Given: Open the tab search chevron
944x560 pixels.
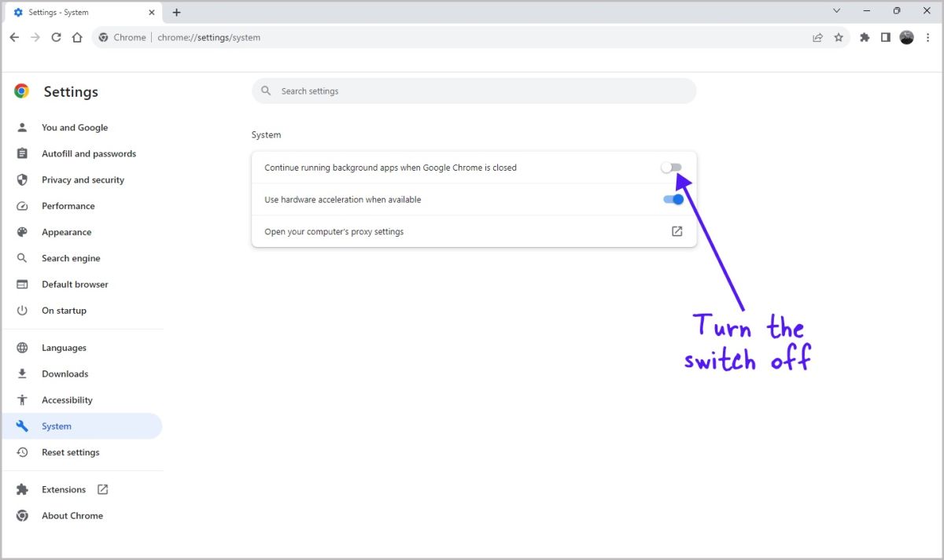Looking at the screenshot, I should tap(836, 11).
